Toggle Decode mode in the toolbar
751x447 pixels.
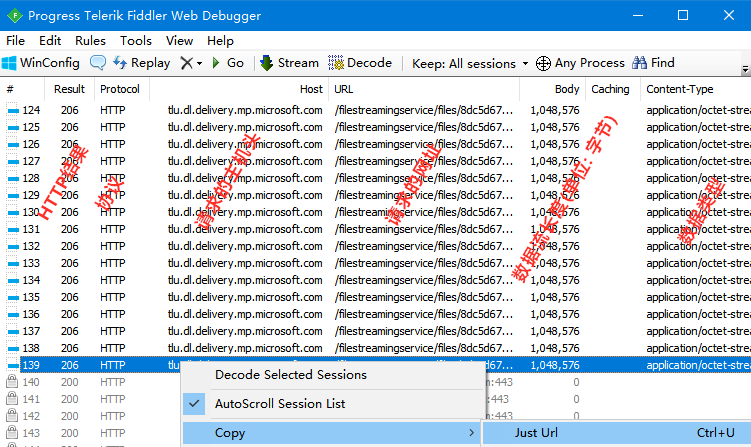(360, 63)
